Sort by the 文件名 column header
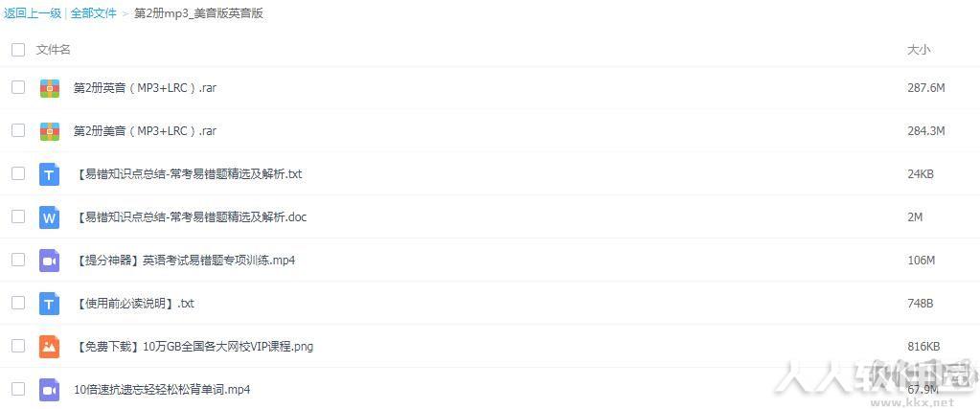The width and height of the screenshot is (980, 409). point(53,50)
